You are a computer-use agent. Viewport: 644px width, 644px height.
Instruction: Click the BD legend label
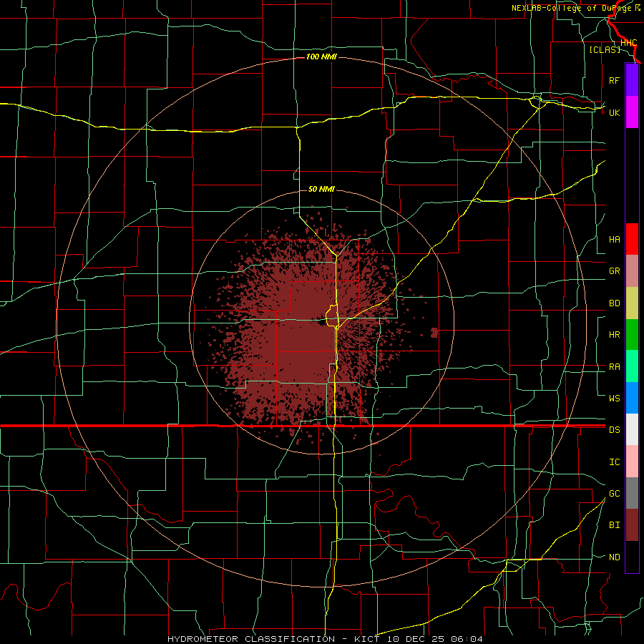[614, 303]
